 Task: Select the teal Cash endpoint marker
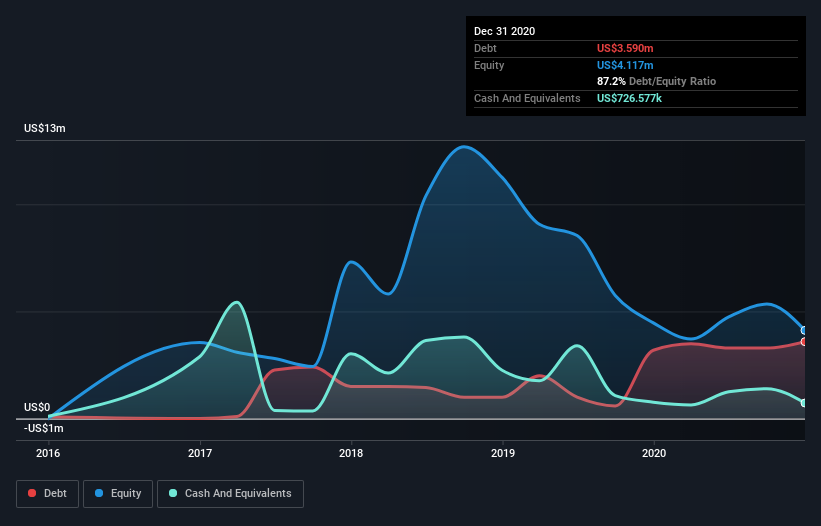804,403
